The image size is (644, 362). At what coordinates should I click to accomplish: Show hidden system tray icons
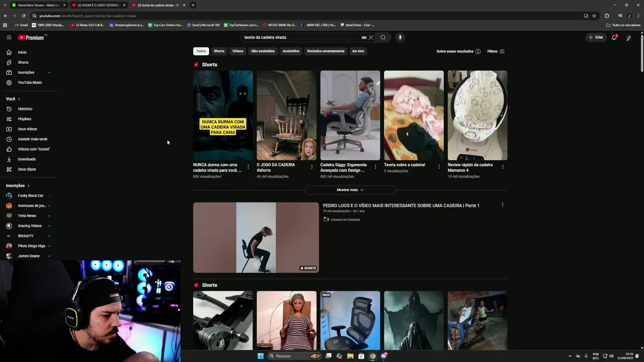click(x=570, y=356)
